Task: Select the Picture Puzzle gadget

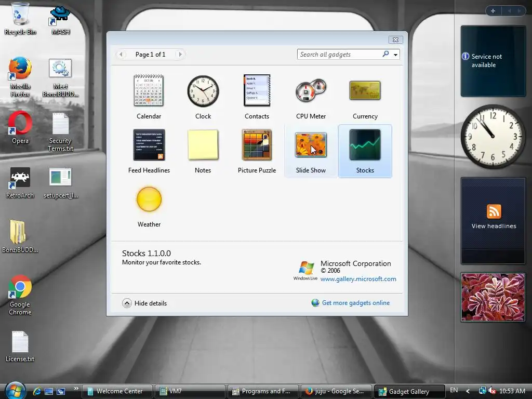Action: (x=257, y=145)
